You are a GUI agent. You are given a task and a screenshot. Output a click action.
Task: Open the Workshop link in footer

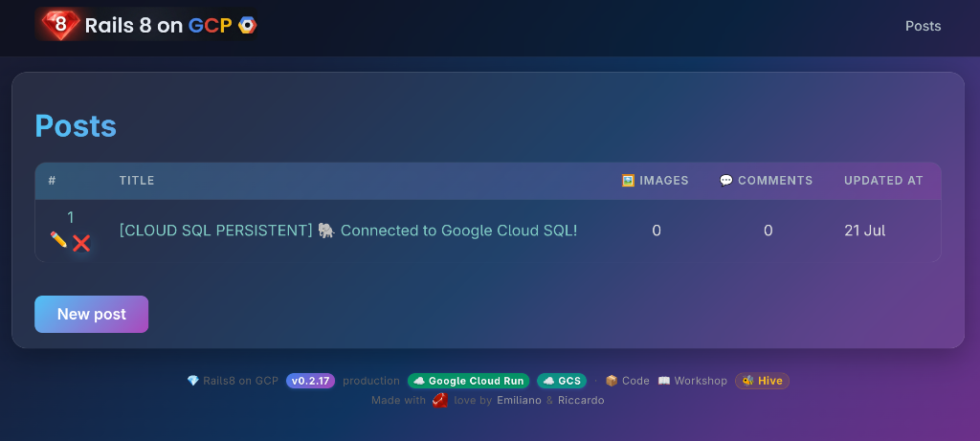693,381
